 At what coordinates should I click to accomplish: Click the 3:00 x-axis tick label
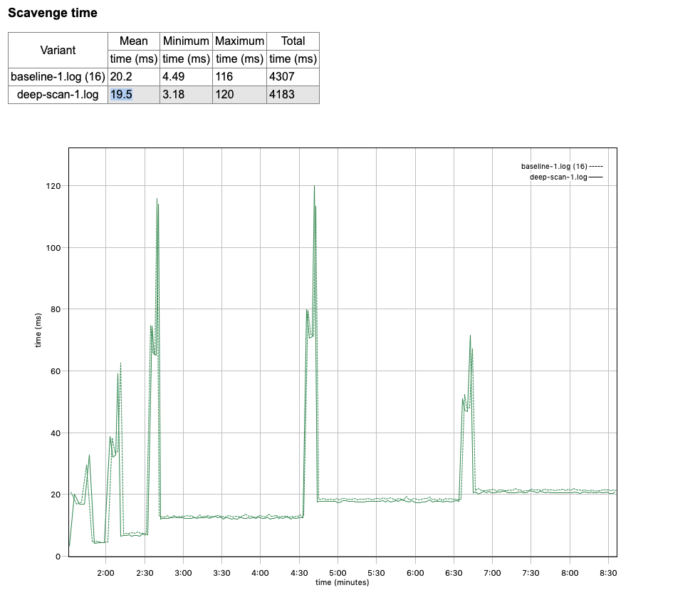click(x=183, y=573)
